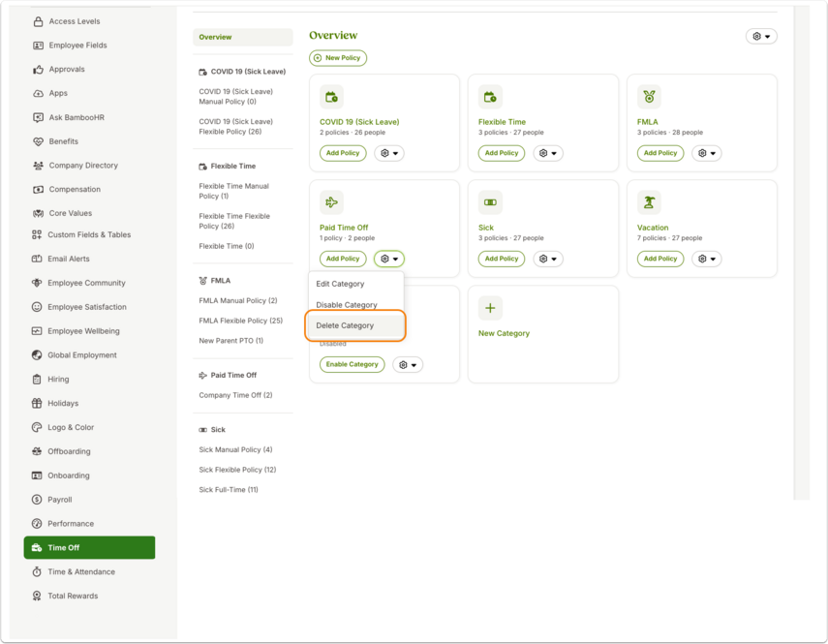The width and height of the screenshot is (828, 644).
Task: Open Vacation card gear dropdown
Action: click(x=707, y=259)
